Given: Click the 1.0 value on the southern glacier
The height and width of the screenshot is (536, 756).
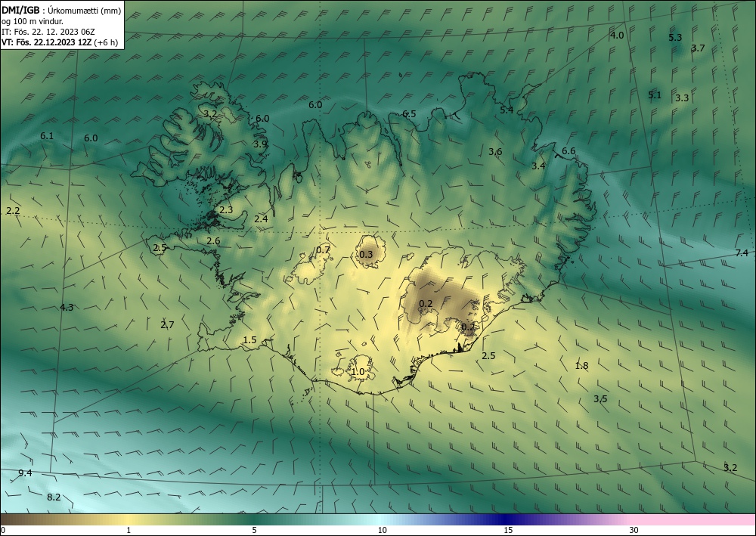Looking at the screenshot, I should (358, 372).
